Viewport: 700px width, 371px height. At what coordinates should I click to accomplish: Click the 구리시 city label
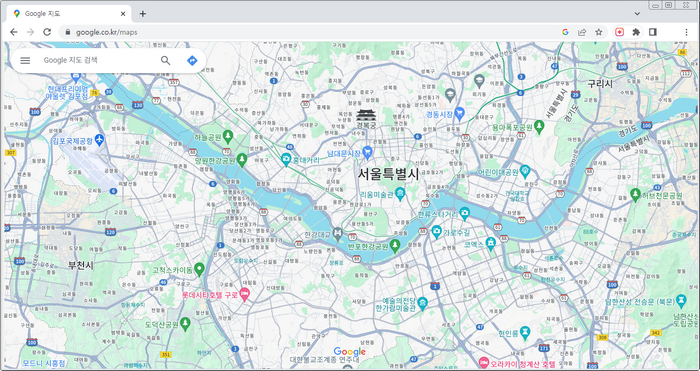(600, 83)
